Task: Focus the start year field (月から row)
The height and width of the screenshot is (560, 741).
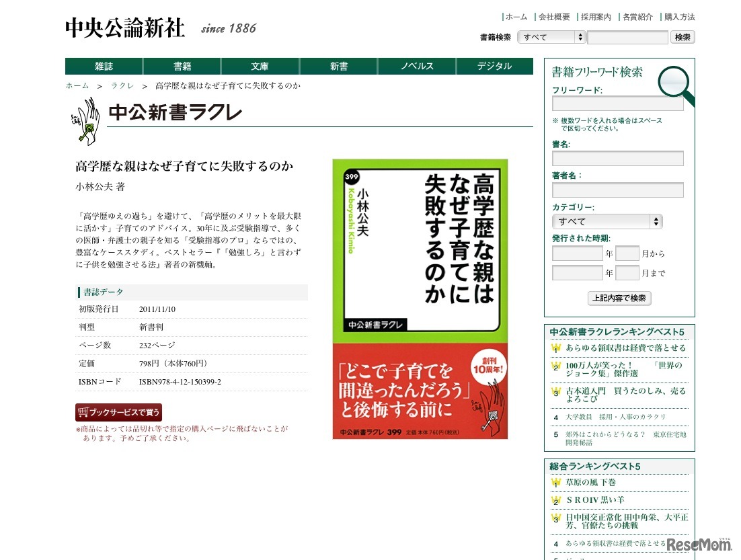Action: tap(578, 253)
